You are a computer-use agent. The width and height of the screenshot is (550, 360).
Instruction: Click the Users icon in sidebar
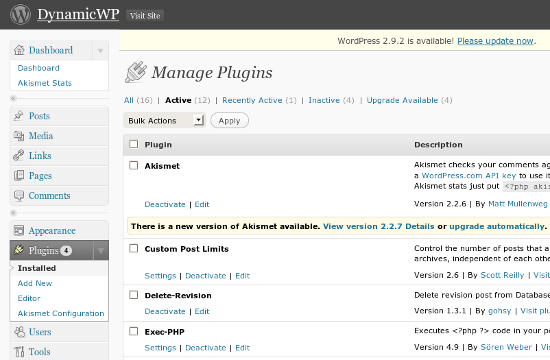[19, 332]
